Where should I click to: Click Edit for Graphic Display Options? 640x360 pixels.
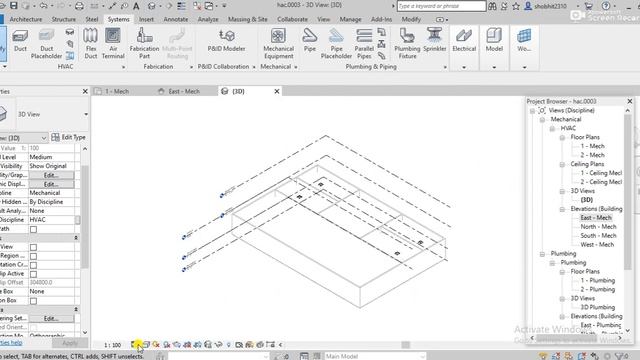(51, 184)
